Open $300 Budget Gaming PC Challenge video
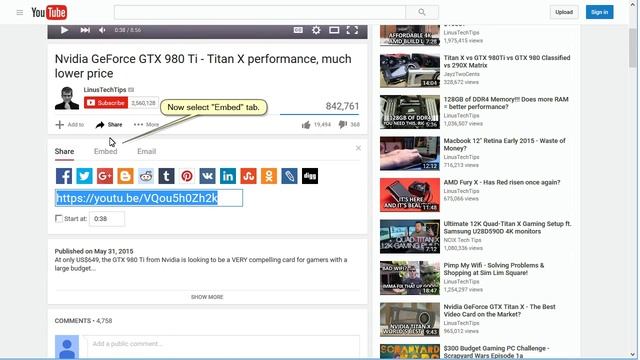The image size is (640, 360). pos(496,352)
